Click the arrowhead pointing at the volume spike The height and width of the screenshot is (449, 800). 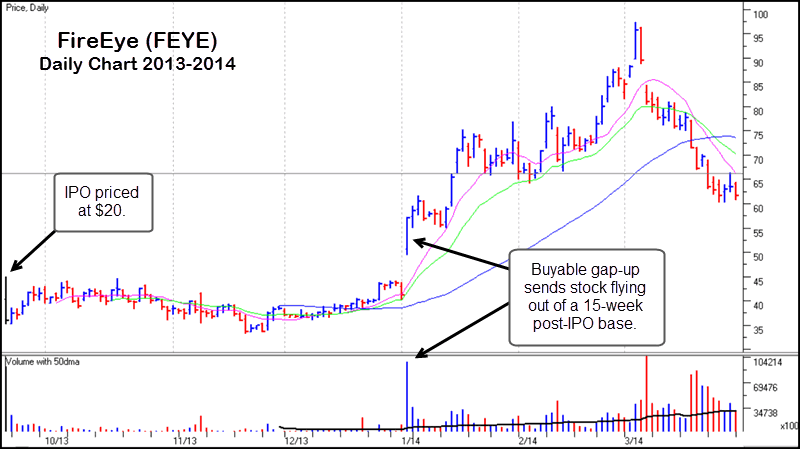pos(419,352)
